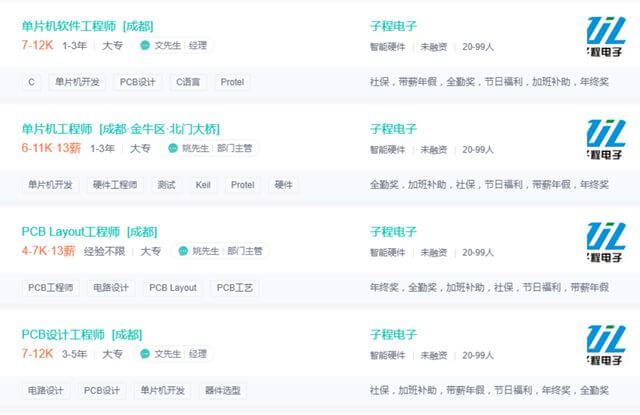This screenshot has width=640, height=415.
Task: Click chat icon beside 文先生 in first listing
Action: pos(146,46)
